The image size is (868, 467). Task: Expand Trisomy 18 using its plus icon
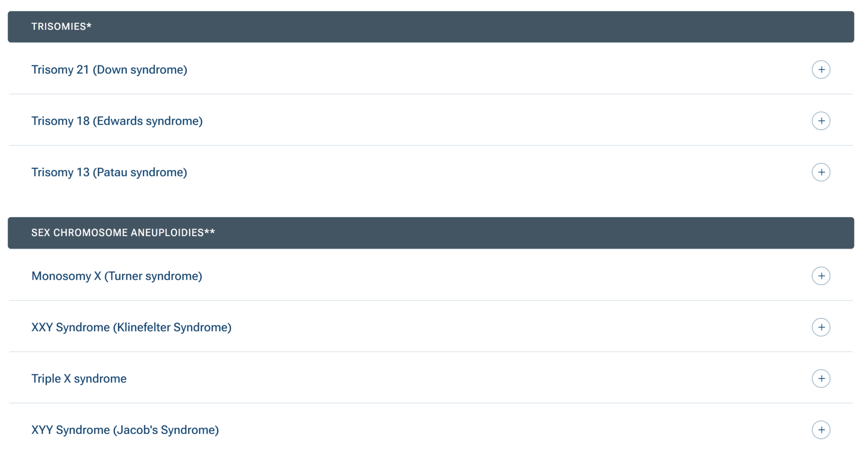(821, 121)
